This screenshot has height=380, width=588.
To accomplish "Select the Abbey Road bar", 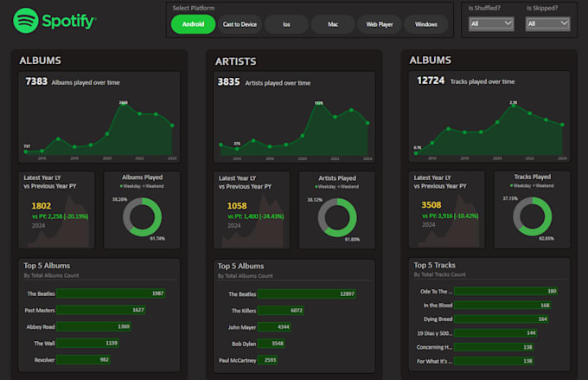I will coord(93,326).
